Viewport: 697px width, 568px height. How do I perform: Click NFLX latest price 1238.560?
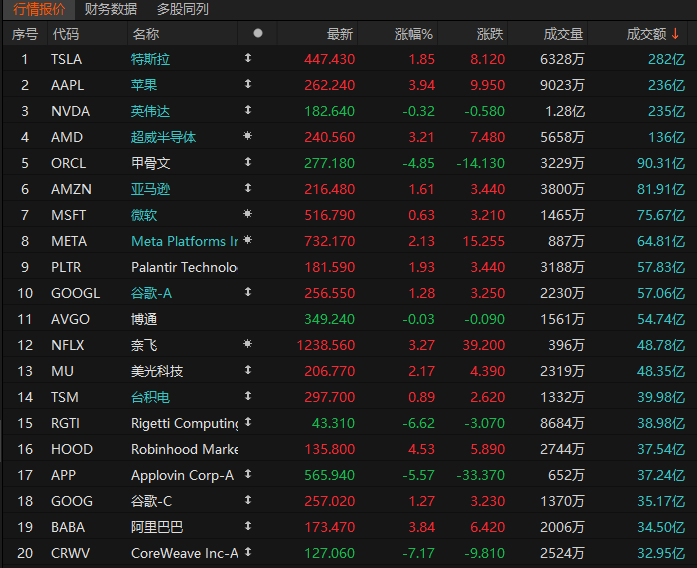[326, 345]
